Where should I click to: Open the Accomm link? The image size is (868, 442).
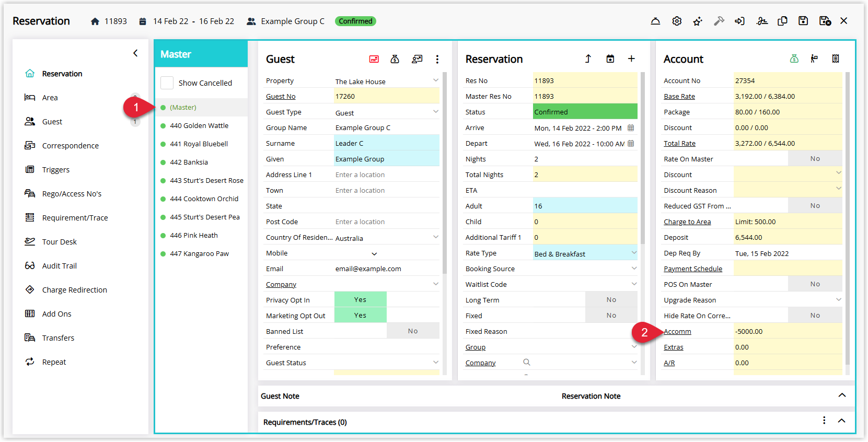point(677,332)
